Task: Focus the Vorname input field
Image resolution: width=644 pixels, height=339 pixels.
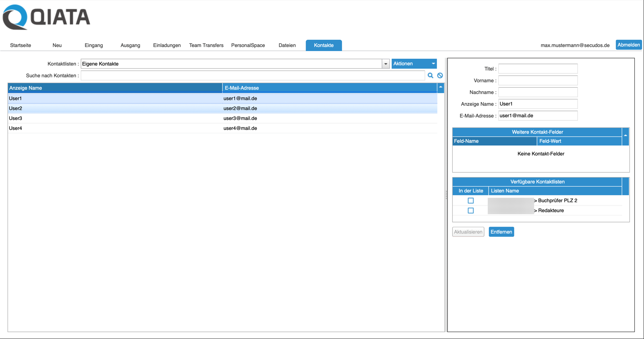Action: [x=537, y=81]
